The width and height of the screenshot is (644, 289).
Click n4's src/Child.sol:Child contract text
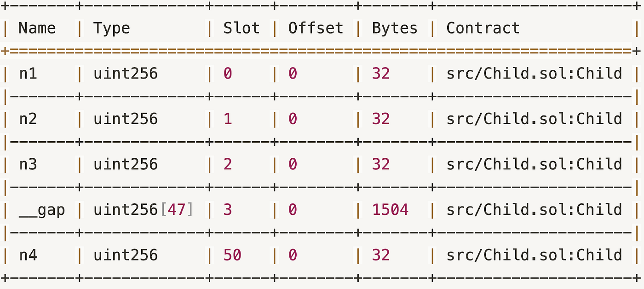click(x=534, y=255)
